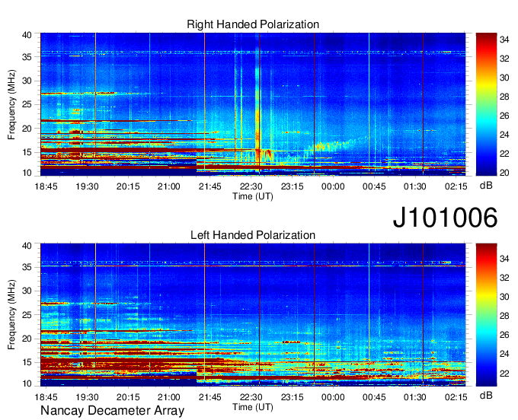This screenshot has height=420, width=518.
Task: Click 02:15 time tick on Right Handed plot
Action: click(456, 186)
